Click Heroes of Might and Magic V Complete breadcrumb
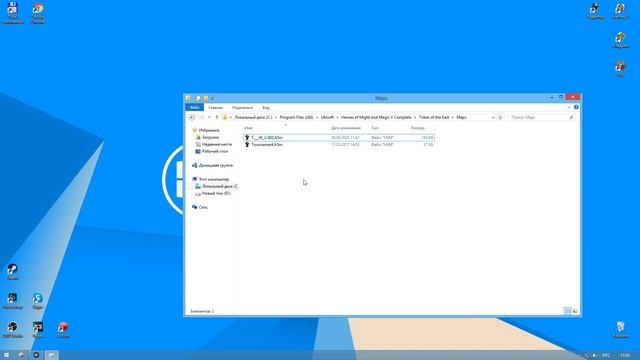 pyautogui.click(x=376, y=118)
